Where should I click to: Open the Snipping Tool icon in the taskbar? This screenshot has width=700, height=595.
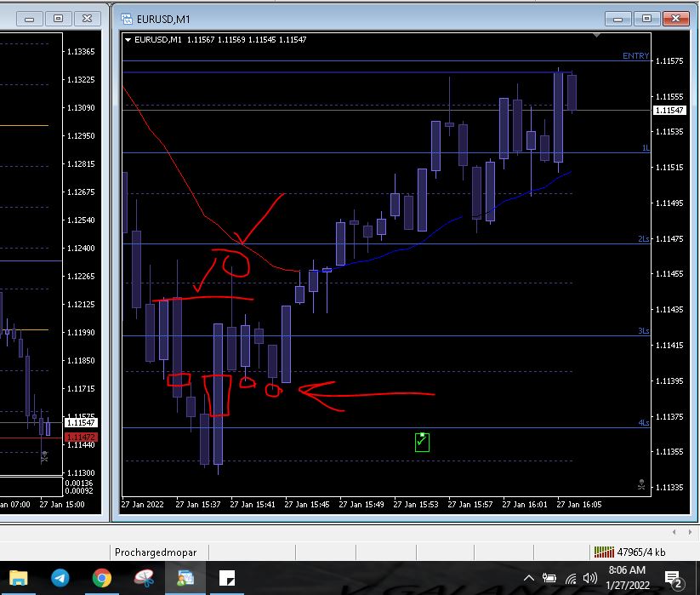tap(144, 578)
